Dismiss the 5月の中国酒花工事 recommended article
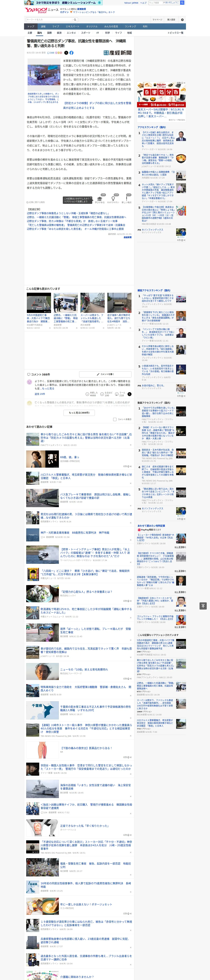The height and width of the screenshot is (980, 210). pos(50,328)
